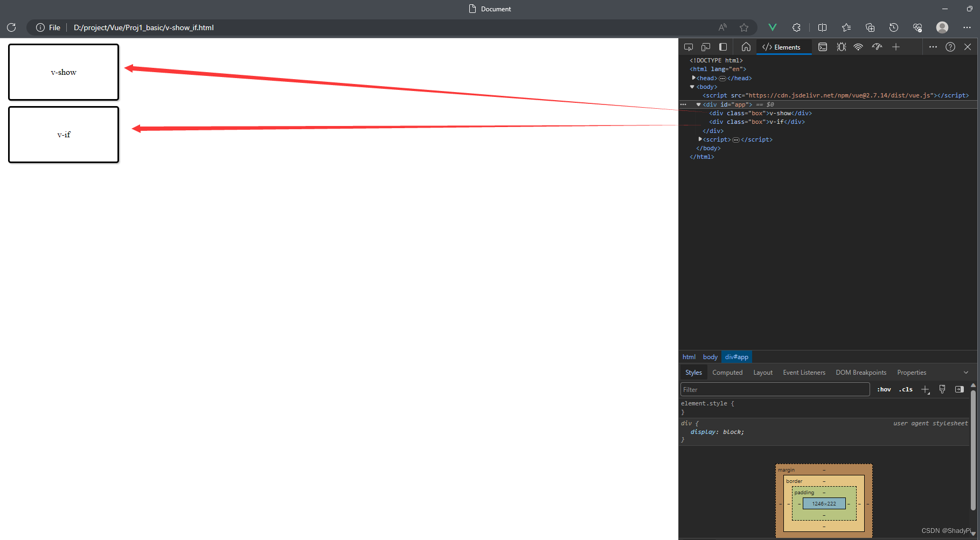The width and height of the screenshot is (980, 540).
Task: Click the html breadcrumb
Action: pos(689,357)
